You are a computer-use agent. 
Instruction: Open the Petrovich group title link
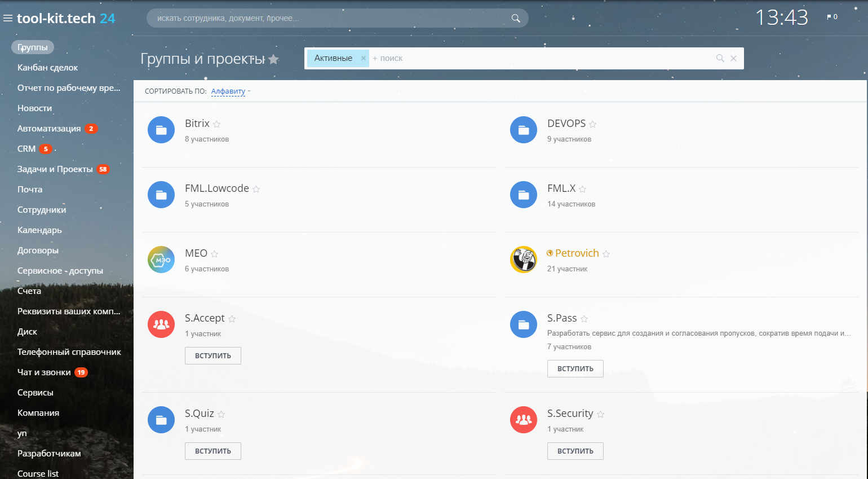(x=577, y=253)
